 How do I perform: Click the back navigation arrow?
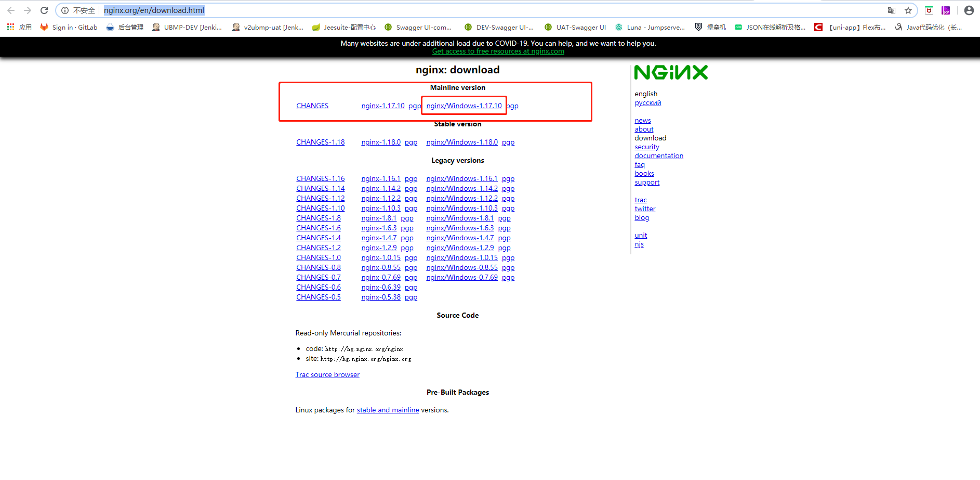(x=11, y=10)
